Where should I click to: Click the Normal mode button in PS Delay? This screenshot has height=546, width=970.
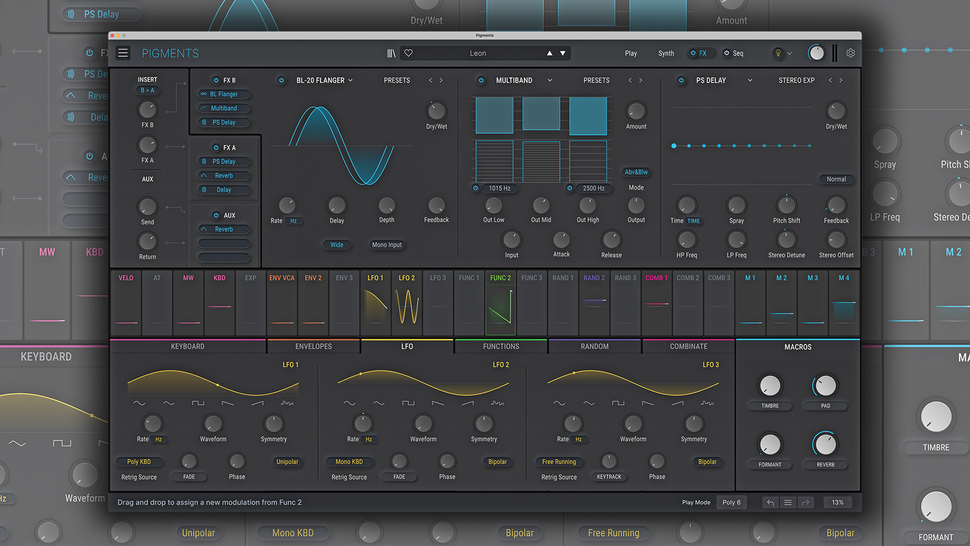(x=836, y=179)
